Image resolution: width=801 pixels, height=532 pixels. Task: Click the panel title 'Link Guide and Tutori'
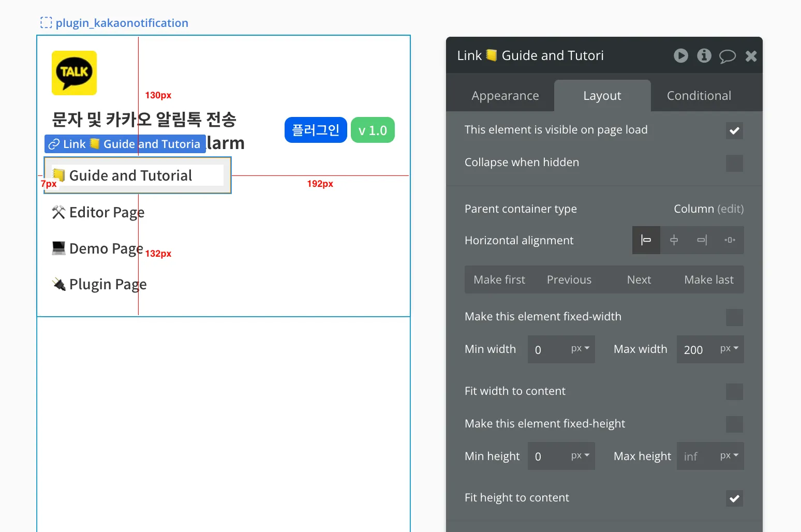pos(530,55)
